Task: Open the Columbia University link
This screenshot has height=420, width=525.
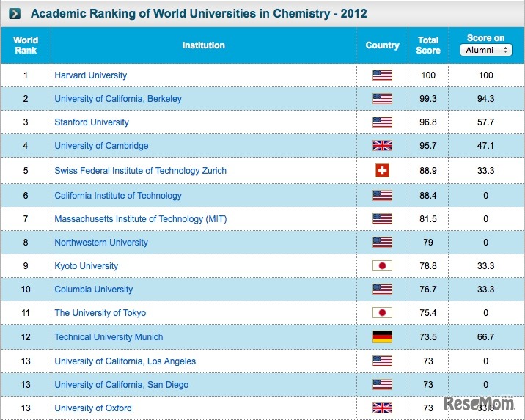Action: [94, 289]
